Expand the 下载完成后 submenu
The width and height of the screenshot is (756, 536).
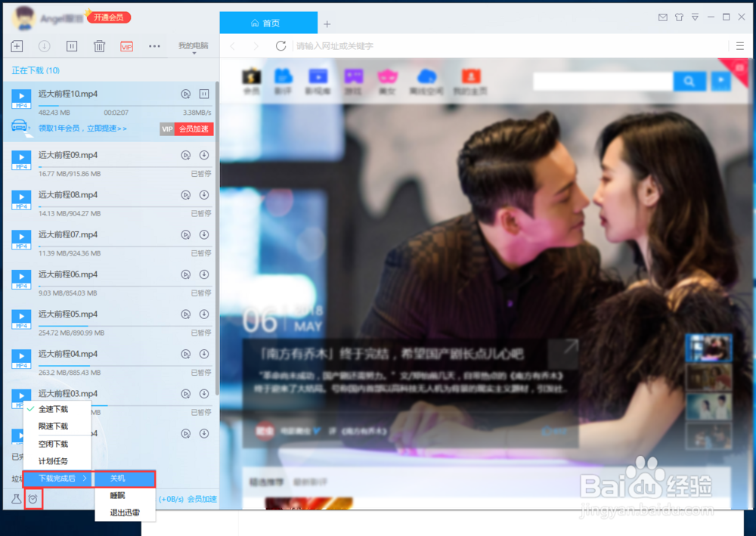pos(58,479)
